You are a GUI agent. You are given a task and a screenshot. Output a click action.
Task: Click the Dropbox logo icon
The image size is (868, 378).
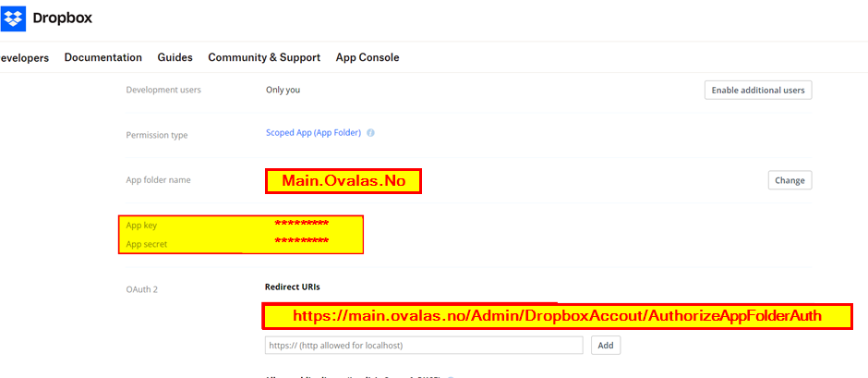pyautogui.click(x=13, y=18)
